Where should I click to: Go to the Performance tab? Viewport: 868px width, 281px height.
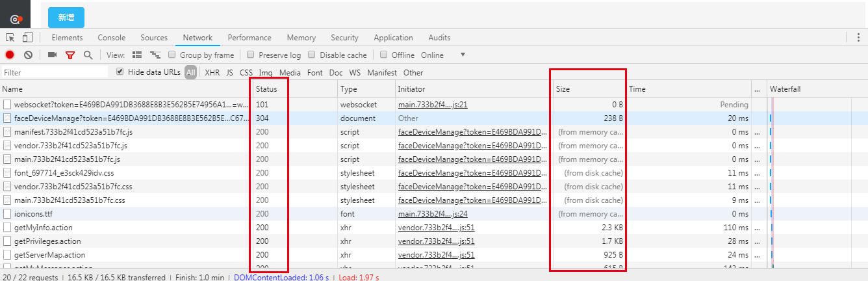tap(249, 38)
